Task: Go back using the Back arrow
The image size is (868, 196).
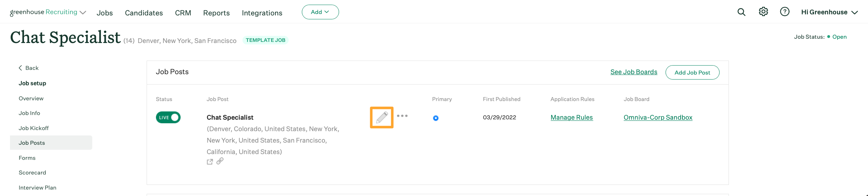Action: click(x=29, y=68)
